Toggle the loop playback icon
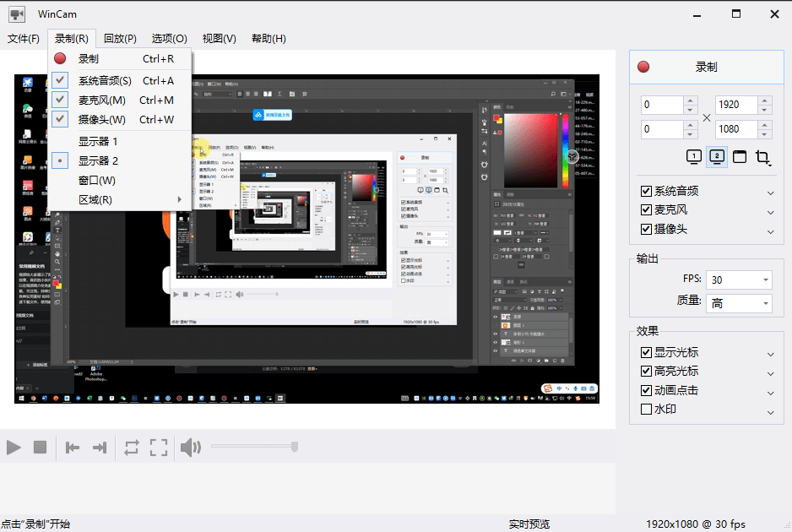 point(132,448)
